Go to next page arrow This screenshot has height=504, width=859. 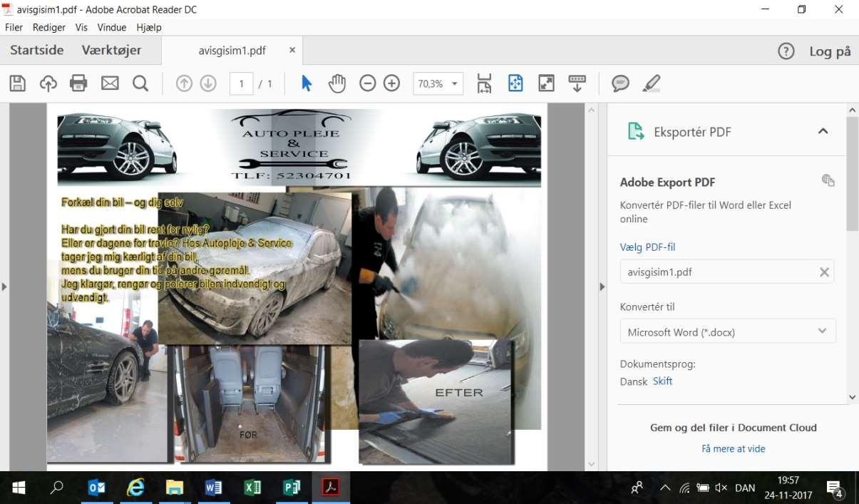tap(208, 83)
